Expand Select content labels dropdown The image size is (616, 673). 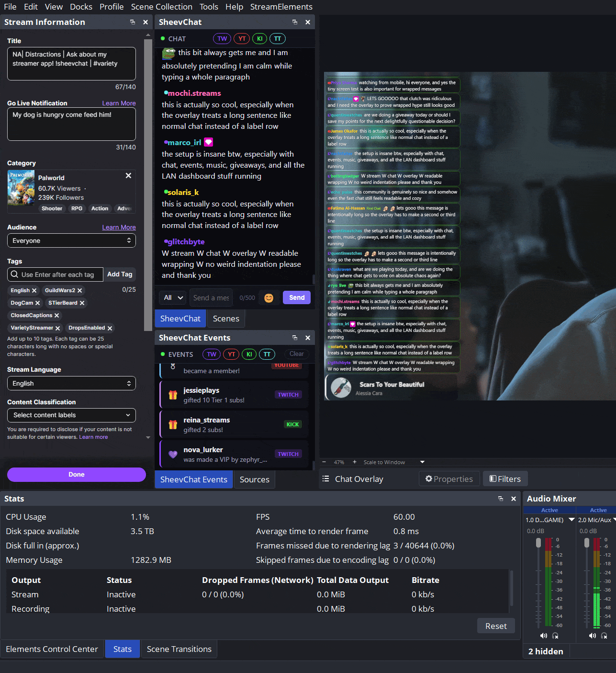[71, 415]
